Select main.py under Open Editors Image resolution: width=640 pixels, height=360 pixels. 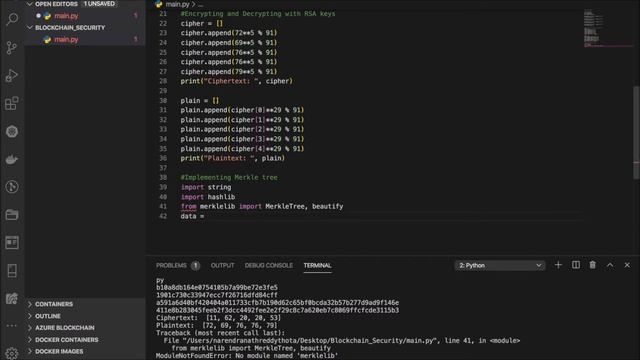pyautogui.click(x=66, y=16)
